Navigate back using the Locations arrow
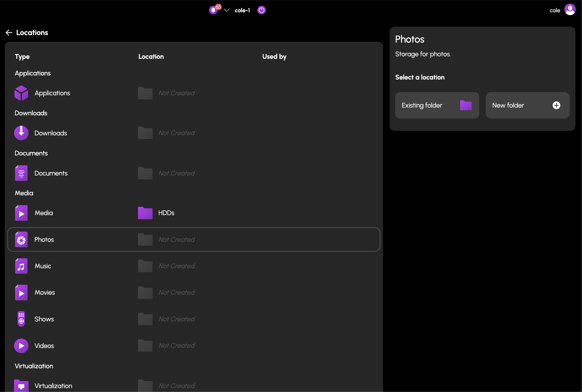 point(8,32)
